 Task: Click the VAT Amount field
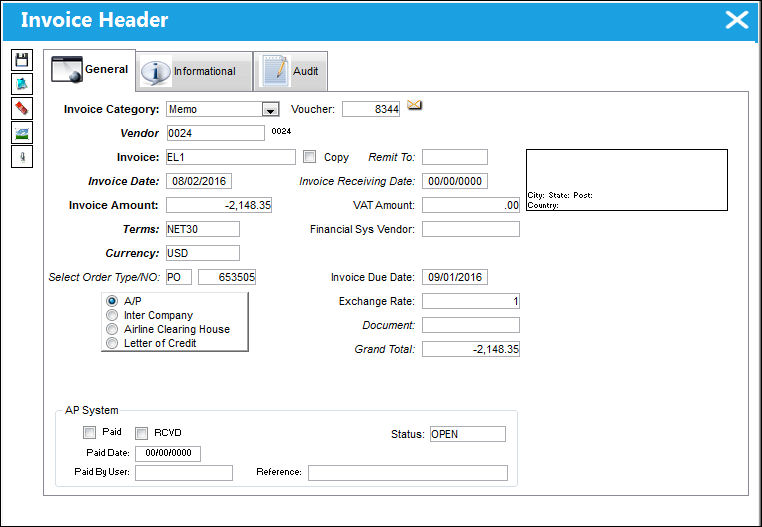tap(470, 205)
